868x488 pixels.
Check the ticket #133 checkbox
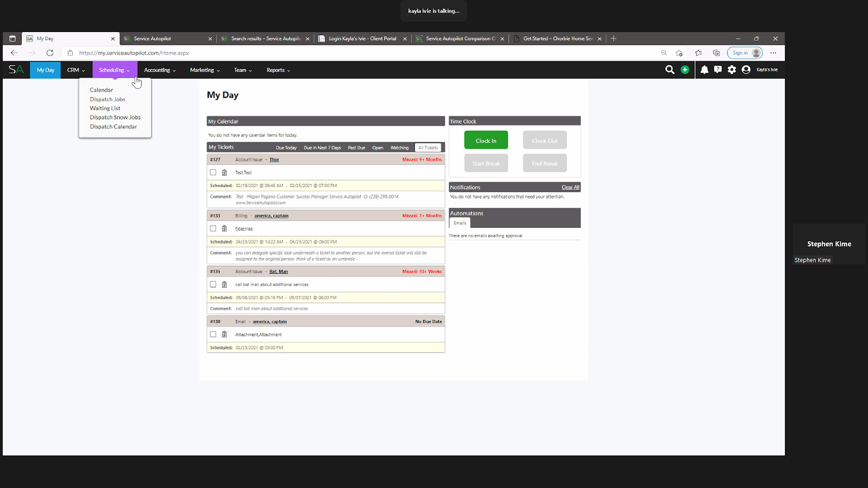coord(213,229)
